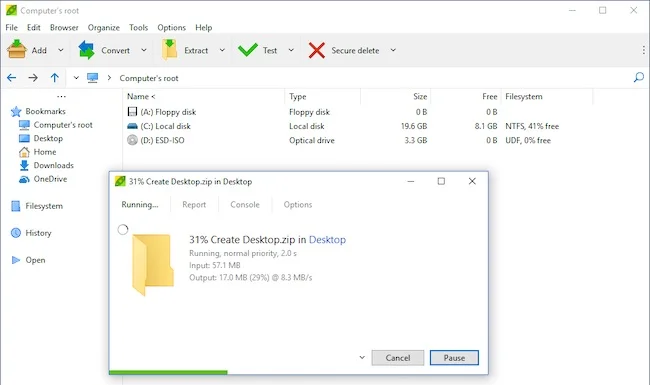Click the Add archive toolbar icon
Screen dimensions: 650x385
[17, 50]
